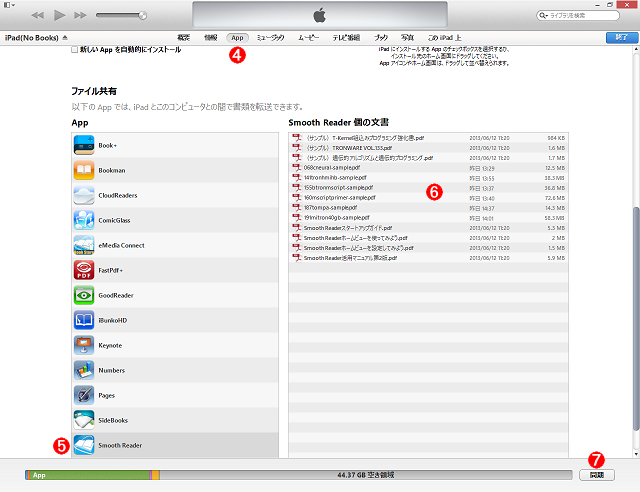Click the play button
Viewport: 640px width, 492px height.
pos(60,16)
